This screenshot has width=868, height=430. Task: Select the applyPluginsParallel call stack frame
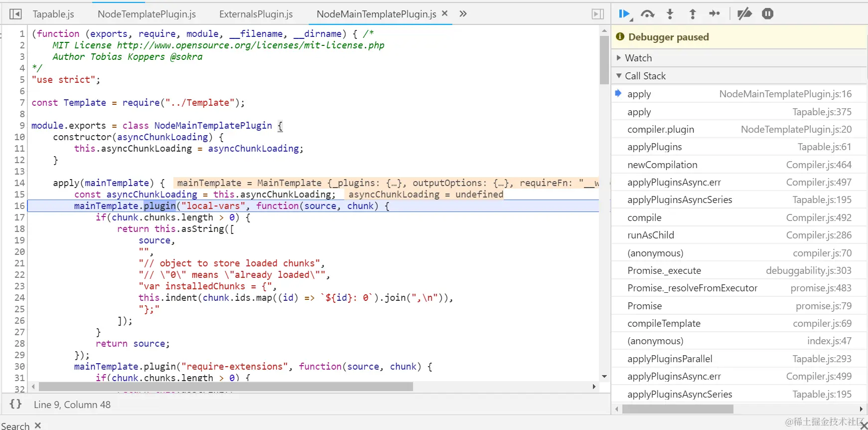tap(739, 359)
